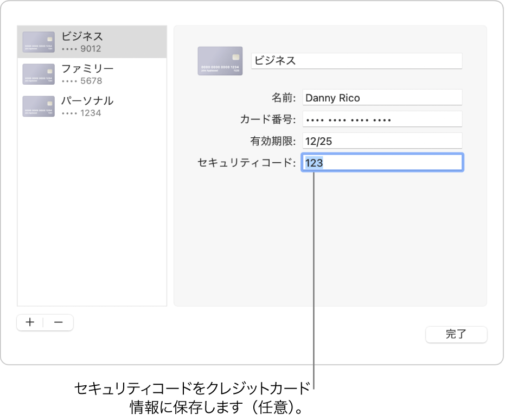Screen dimensions: 505x420
Task: Click the empty area below the card list
Action: (x=92, y=217)
